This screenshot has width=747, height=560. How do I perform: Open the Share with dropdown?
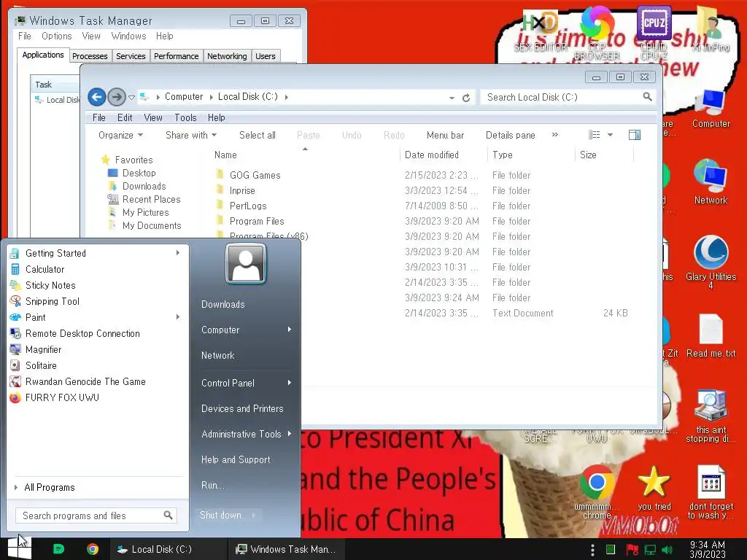click(191, 135)
